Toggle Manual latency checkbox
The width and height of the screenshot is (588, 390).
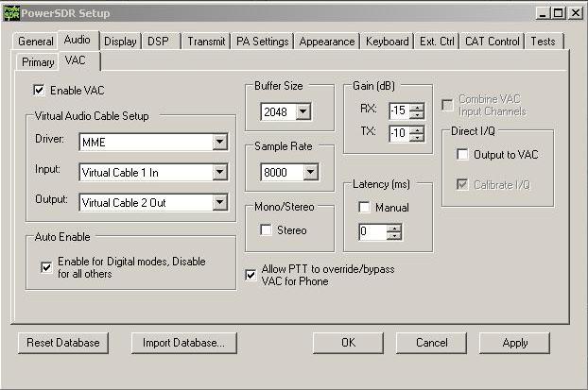tap(365, 208)
